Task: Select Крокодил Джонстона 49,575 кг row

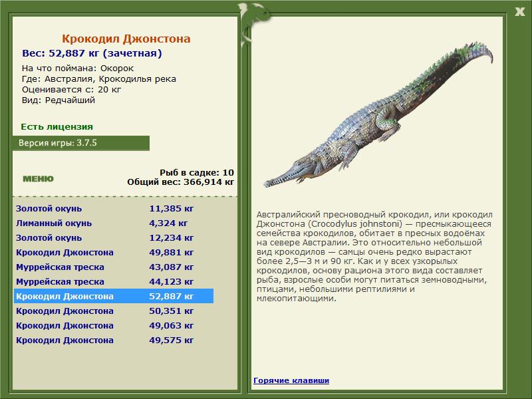Action: pyautogui.click(x=114, y=340)
